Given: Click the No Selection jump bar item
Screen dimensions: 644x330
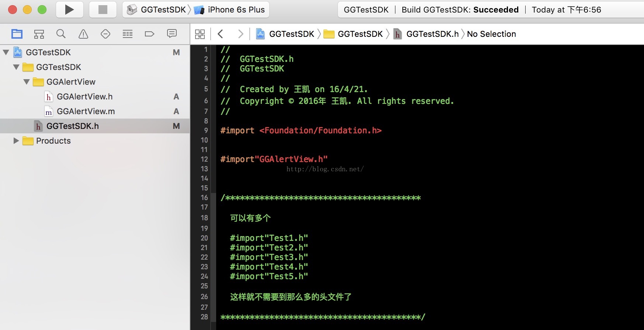Looking at the screenshot, I should point(491,34).
